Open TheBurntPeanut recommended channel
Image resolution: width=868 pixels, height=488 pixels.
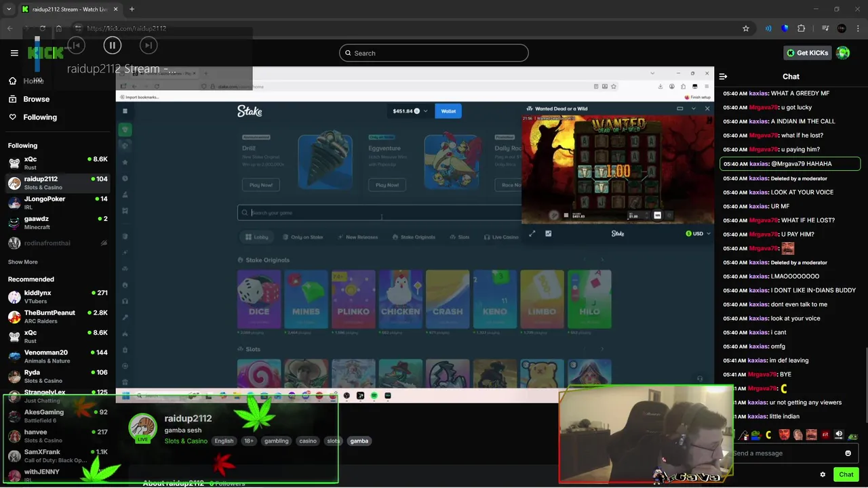58,317
